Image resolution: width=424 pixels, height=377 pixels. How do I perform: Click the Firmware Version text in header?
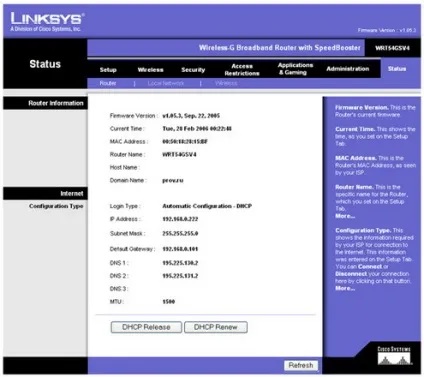[387, 30]
